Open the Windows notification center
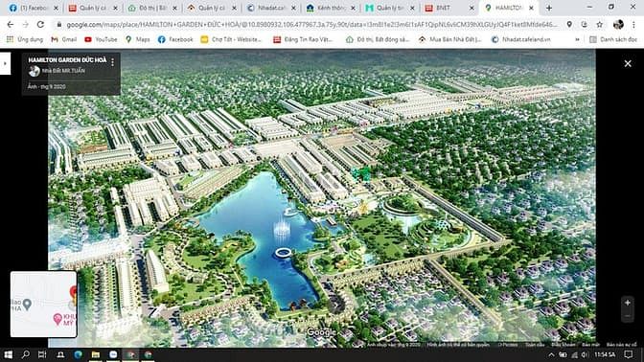644x362 pixels. pos(629,354)
